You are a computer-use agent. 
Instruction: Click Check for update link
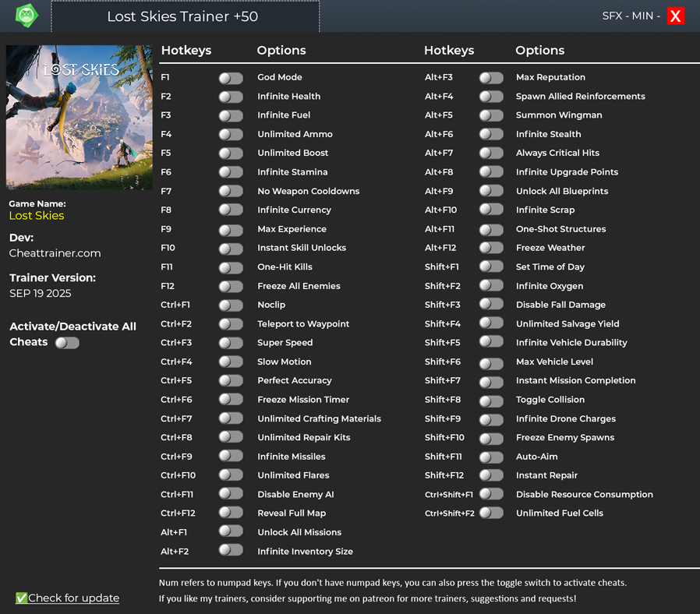point(73,598)
